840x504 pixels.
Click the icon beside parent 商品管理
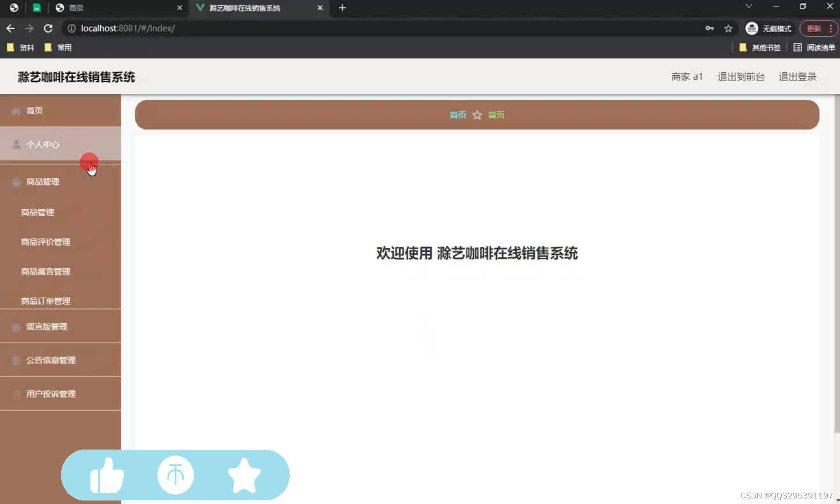pos(16,182)
